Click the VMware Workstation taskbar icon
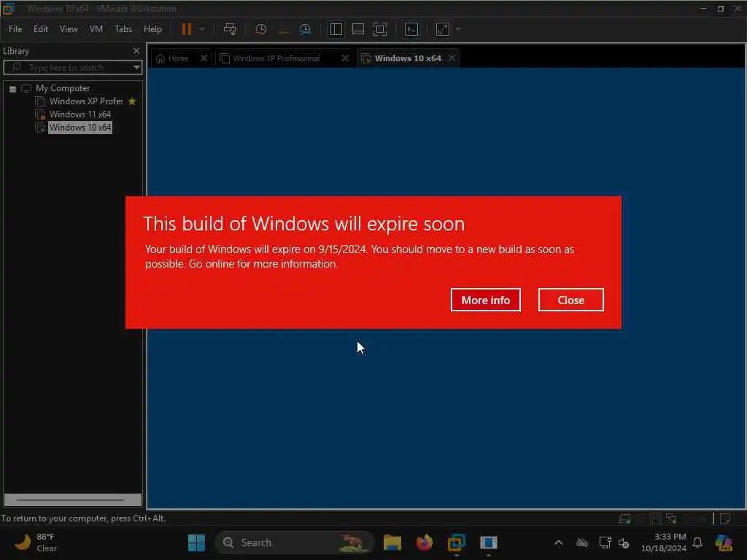 pos(456,542)
